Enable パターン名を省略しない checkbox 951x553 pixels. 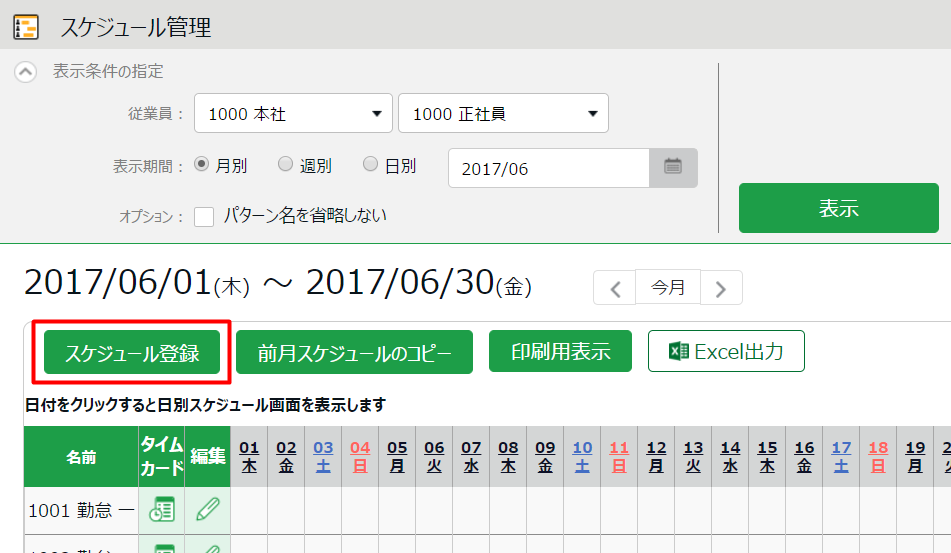[204, 216]
